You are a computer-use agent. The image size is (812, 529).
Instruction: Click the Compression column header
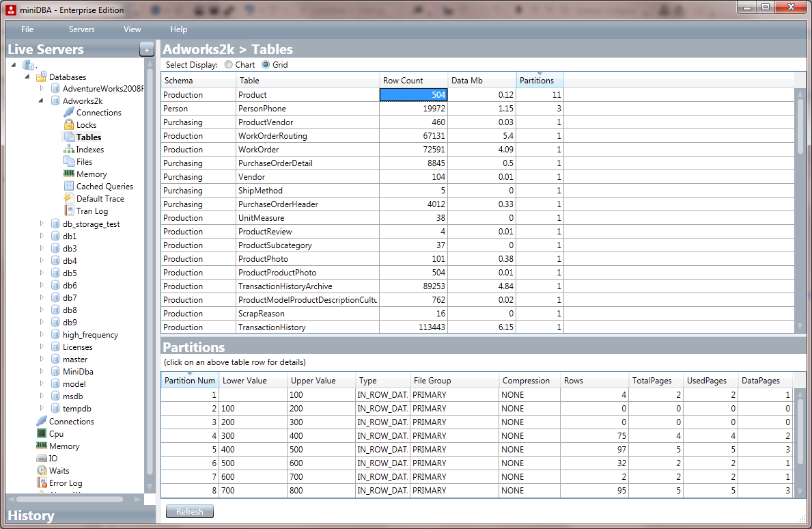(x=530, y=380)
